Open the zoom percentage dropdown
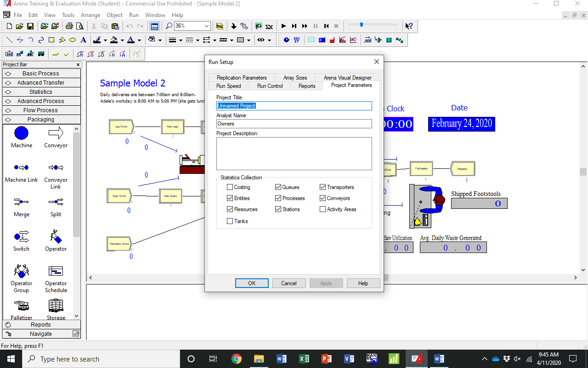The height and width of the screenshot is (368, 588). click(206, 26)
